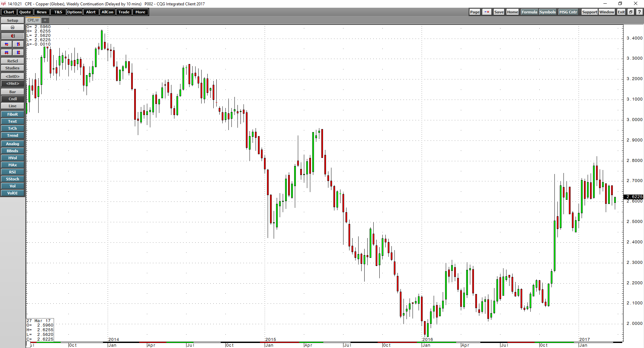Click the 2014 year label on time axis

pos(113,340)
